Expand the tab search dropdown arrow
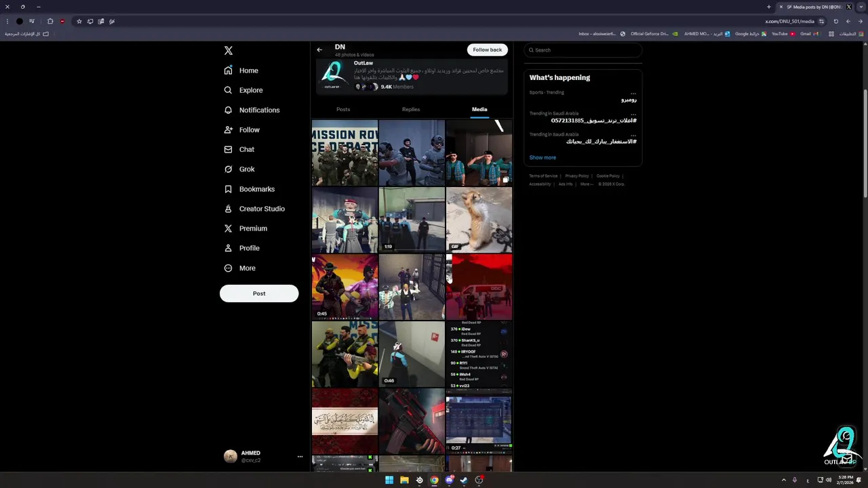The height and width of the screenshot is (488, 868). pyautogui.click(x=861, y=7)
